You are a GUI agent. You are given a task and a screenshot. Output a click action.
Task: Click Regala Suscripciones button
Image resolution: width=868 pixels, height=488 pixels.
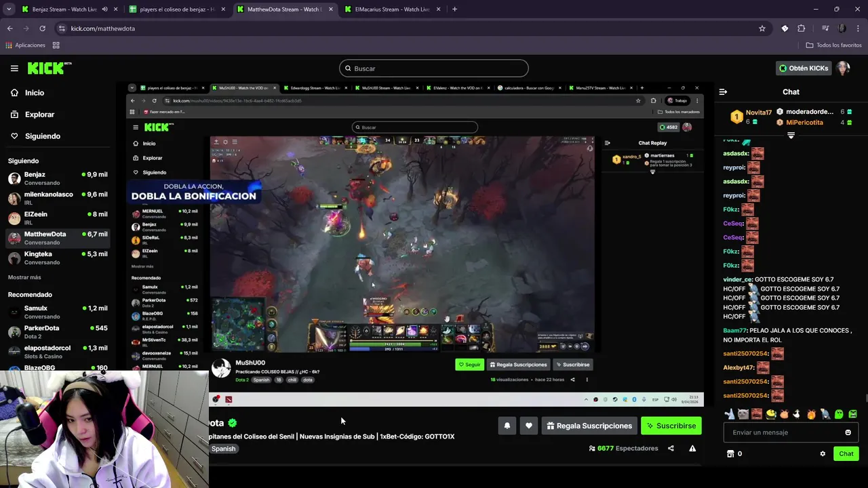[589, 426]
